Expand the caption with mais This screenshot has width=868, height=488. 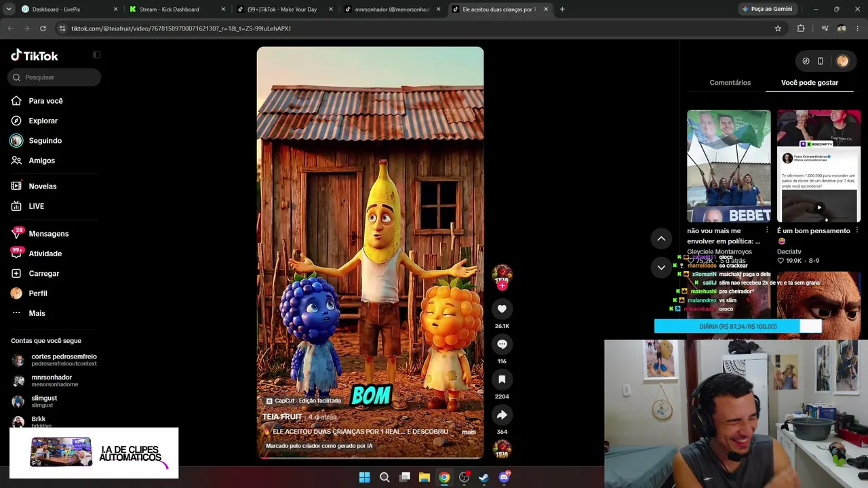(469, 432)
